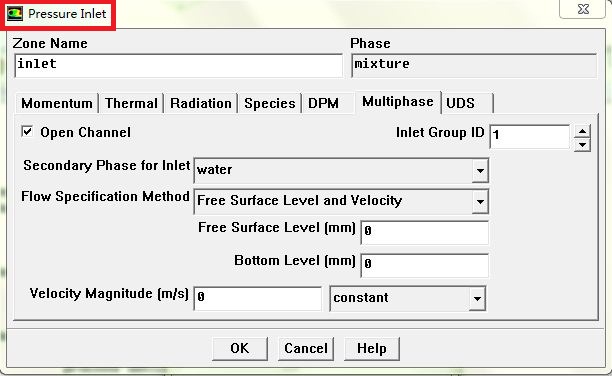Screen dimensions: 612x376
Task: Click the Zone Name input field
Action: pyautogui.click(x=179, y=66)
